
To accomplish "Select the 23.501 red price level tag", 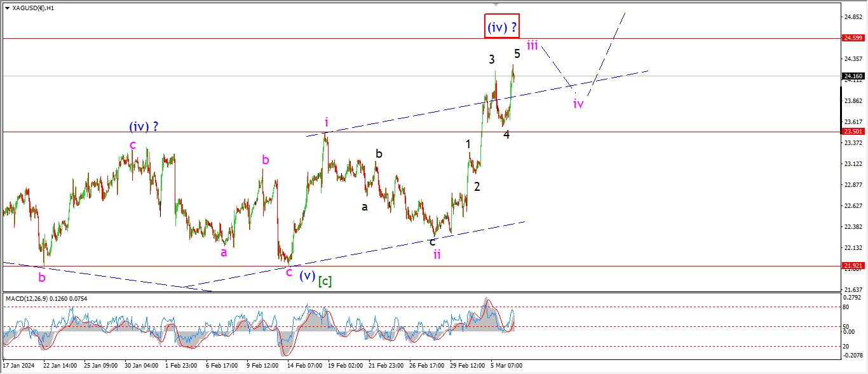I will (852, 132).
